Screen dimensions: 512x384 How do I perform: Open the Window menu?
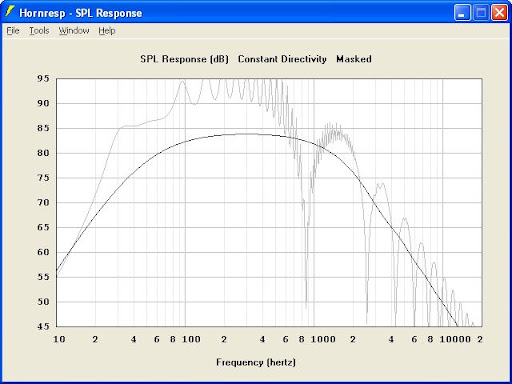74,31
